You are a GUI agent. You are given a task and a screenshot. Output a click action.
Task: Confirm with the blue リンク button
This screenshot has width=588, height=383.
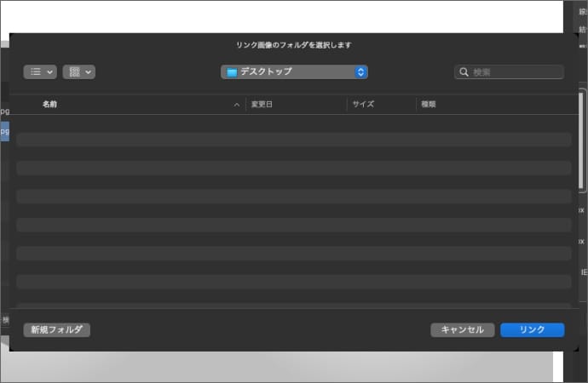coord(532,329)
